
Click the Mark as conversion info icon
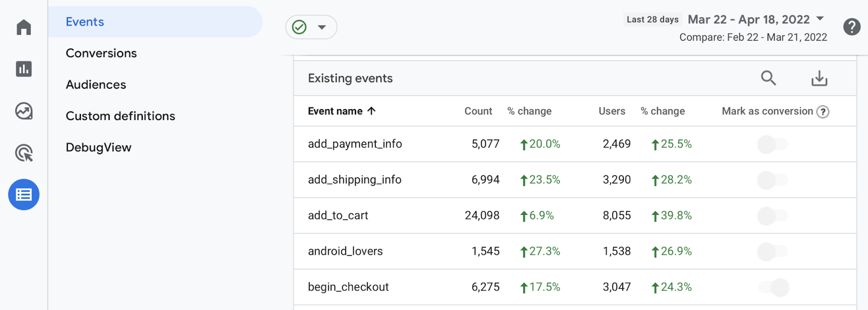(823, 112)
